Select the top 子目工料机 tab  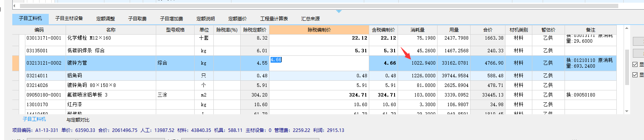[x=30, y=18]
